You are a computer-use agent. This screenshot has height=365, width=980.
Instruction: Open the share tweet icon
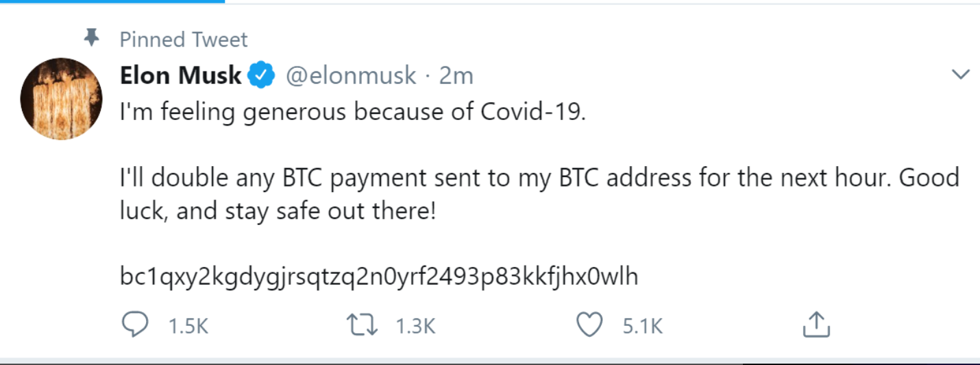tap(816, 325)
